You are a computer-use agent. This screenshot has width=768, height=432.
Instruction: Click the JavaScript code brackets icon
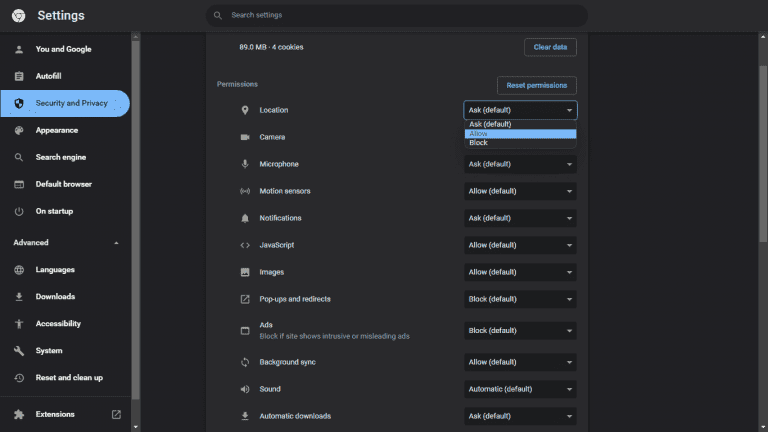tap(245, 245)
